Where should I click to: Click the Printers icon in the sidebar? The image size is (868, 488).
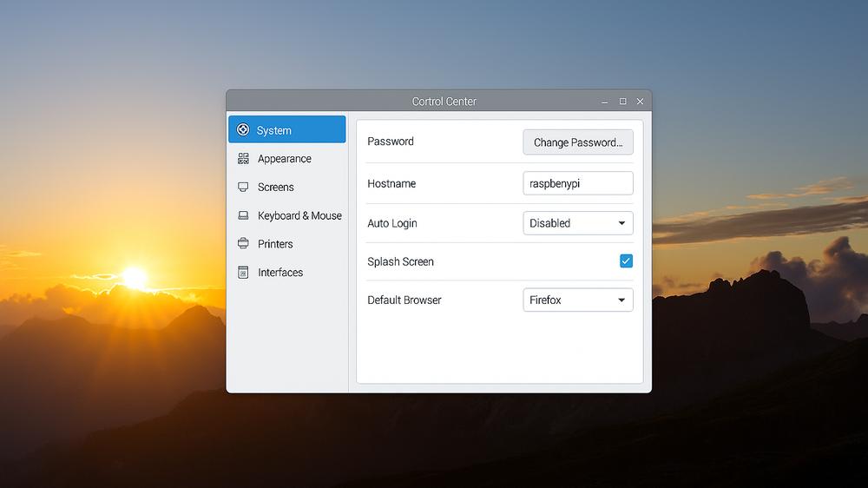coord(243,244)
